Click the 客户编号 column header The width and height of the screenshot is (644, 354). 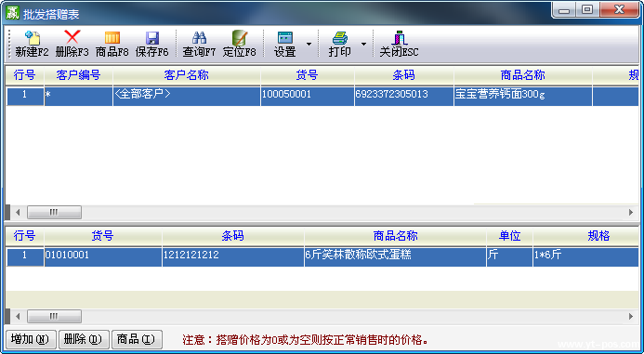[x=78, y=75]
